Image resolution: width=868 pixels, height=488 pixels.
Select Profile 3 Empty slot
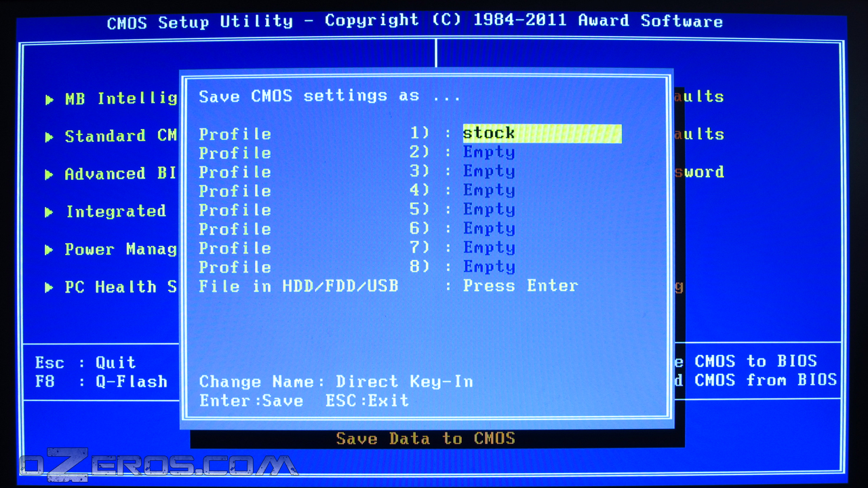tap(489, 171)
